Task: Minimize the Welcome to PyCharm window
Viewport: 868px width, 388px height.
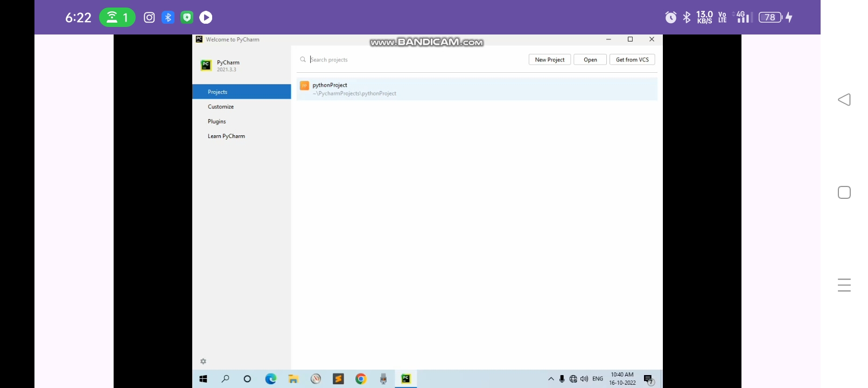Action: tap(608, 39)
